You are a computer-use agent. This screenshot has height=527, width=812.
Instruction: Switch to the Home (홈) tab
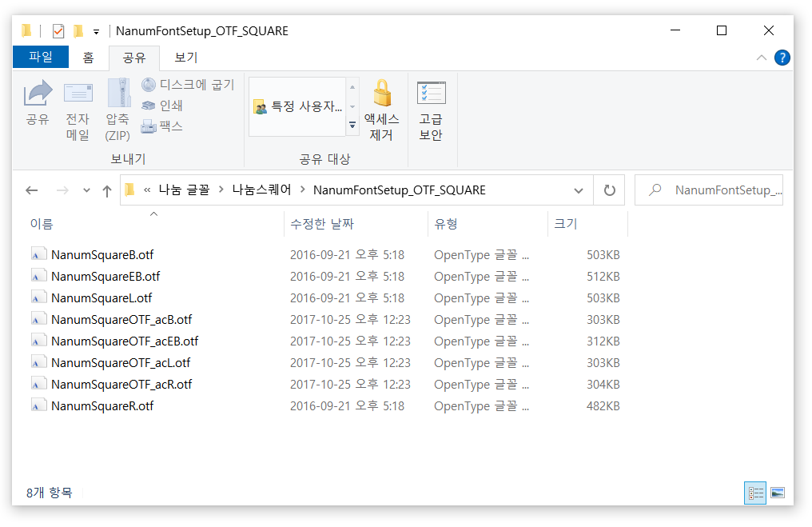[89, 58]
